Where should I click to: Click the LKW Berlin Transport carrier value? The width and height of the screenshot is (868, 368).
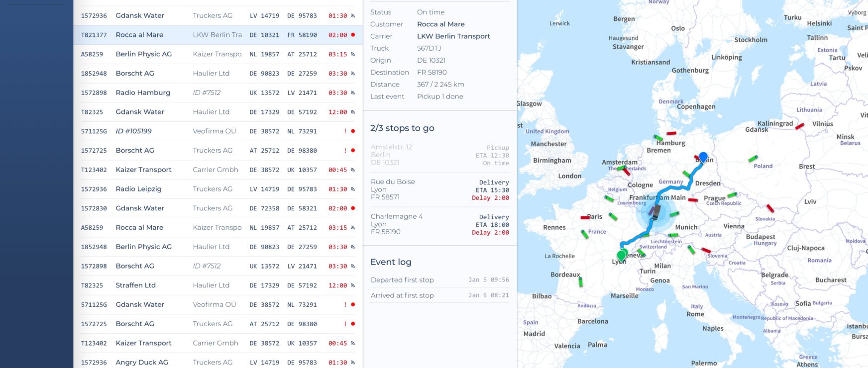[453, 36]
